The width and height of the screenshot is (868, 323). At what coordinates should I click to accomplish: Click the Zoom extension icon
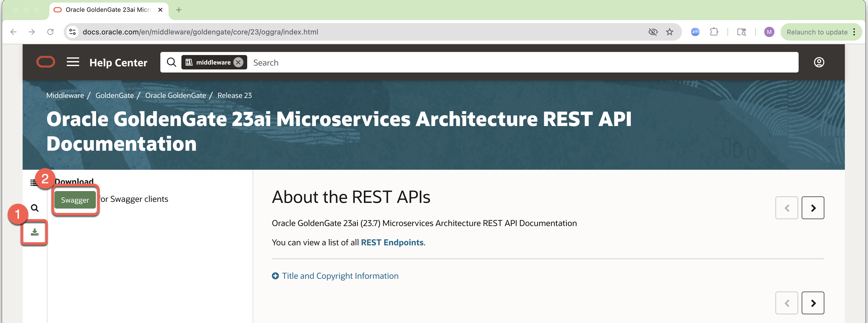695,32
